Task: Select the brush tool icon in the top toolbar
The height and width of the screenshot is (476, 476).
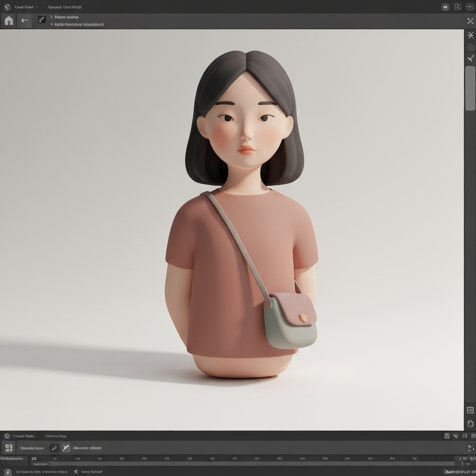Action: click(42, 20)
